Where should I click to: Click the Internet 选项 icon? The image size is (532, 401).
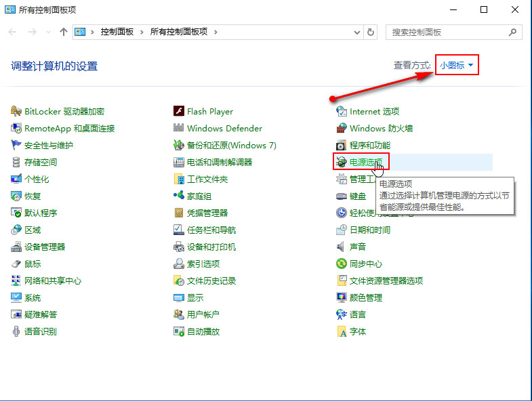342,111
